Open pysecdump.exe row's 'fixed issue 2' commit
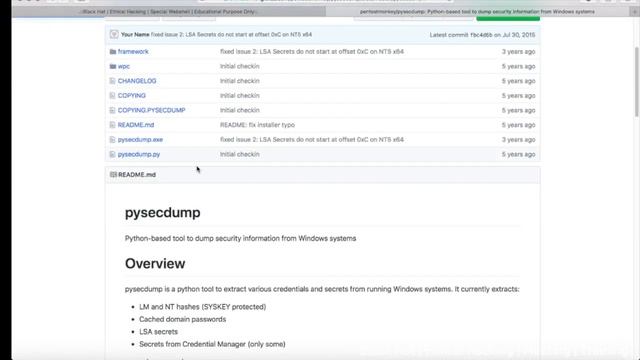Screen dimensions: 640x360 pos(312,140)
